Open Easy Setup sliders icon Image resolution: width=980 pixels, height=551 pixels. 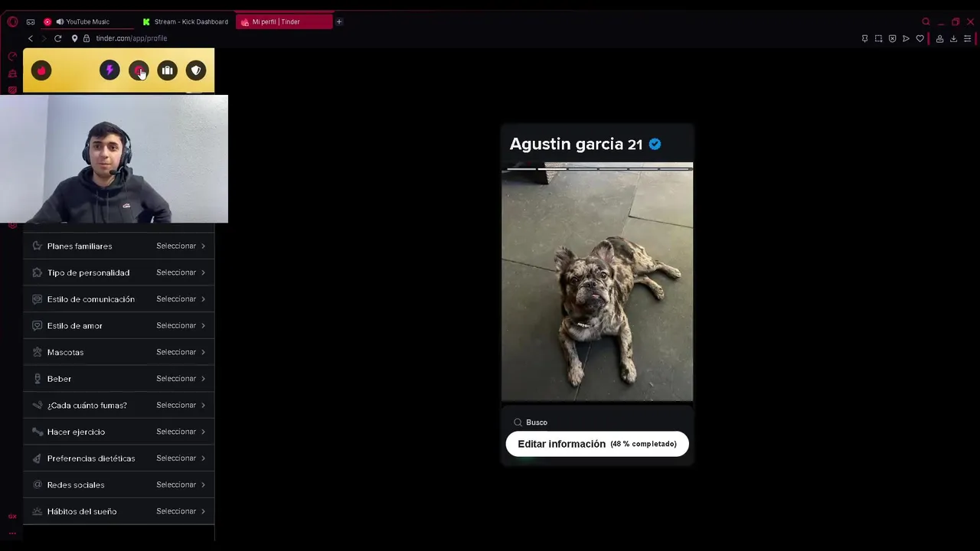[967, 38]
